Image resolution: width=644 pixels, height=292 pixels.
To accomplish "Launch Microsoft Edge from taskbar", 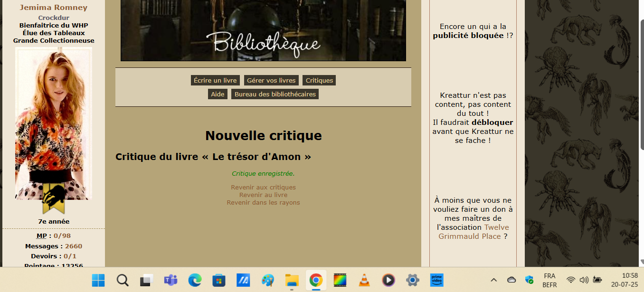I will (195, 280).
